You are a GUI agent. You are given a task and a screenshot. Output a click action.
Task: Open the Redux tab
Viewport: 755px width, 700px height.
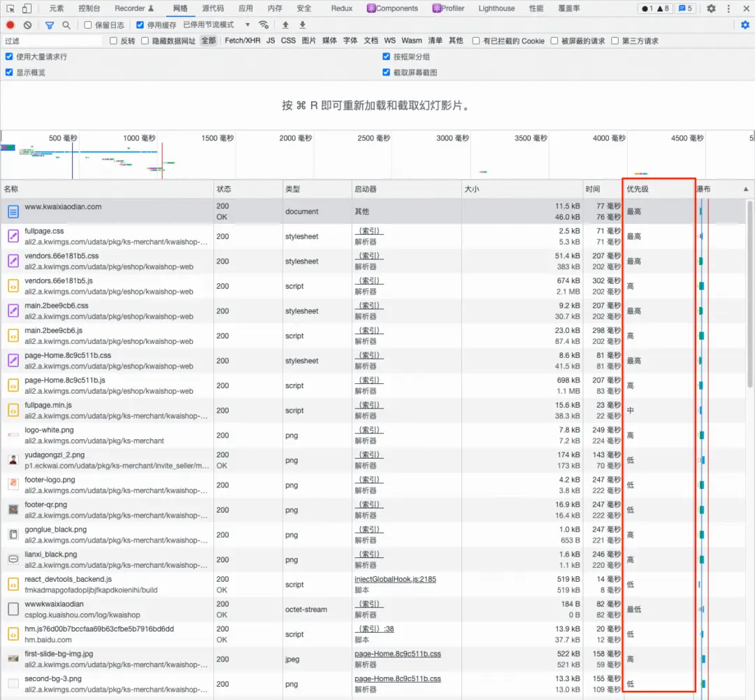(x=341, y=8)
